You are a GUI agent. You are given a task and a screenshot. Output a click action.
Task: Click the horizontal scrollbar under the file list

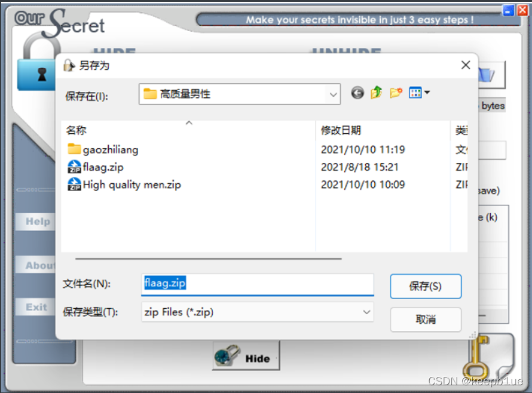pos(209,259)
